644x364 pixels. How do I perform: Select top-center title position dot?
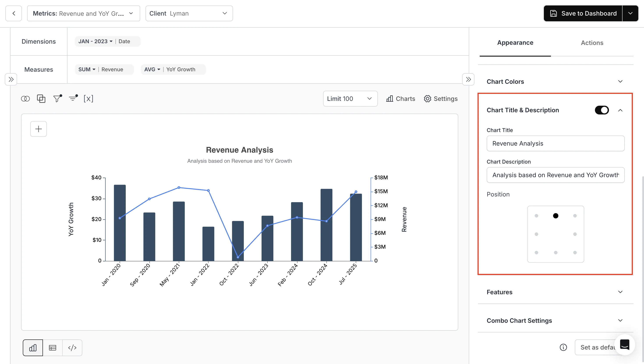click(556, 216)
